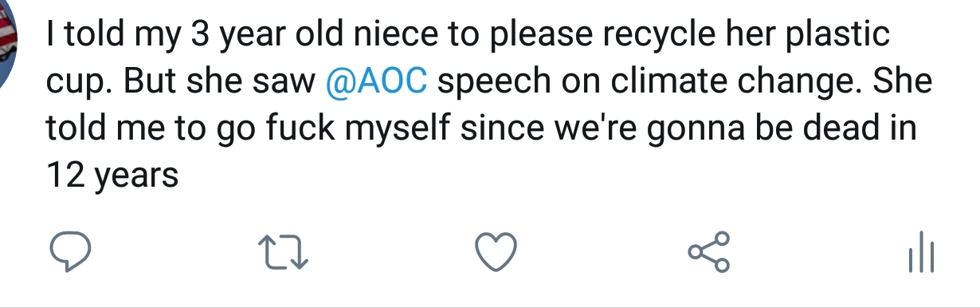Image resolution: width=980 pixels, height=308 pixels.
Task: Open the @AOC mention link
Action: pos(378,83)
